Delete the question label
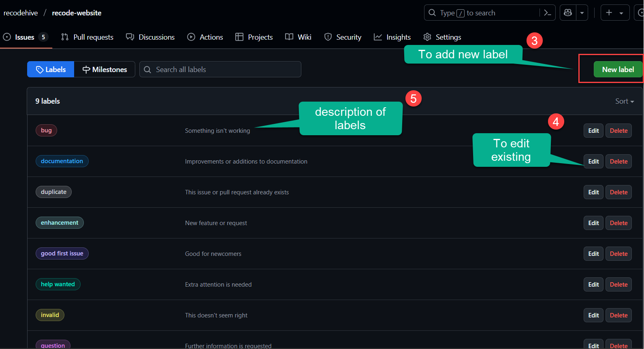This screenshot has width=644, height=349. click(618, 345)
